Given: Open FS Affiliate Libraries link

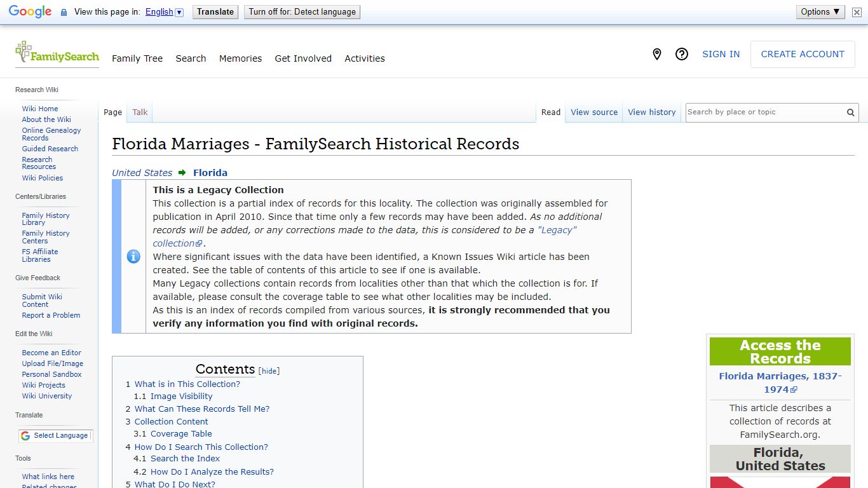Looking at the screenshot, I should pyautogui.click(x=40, y=255).
